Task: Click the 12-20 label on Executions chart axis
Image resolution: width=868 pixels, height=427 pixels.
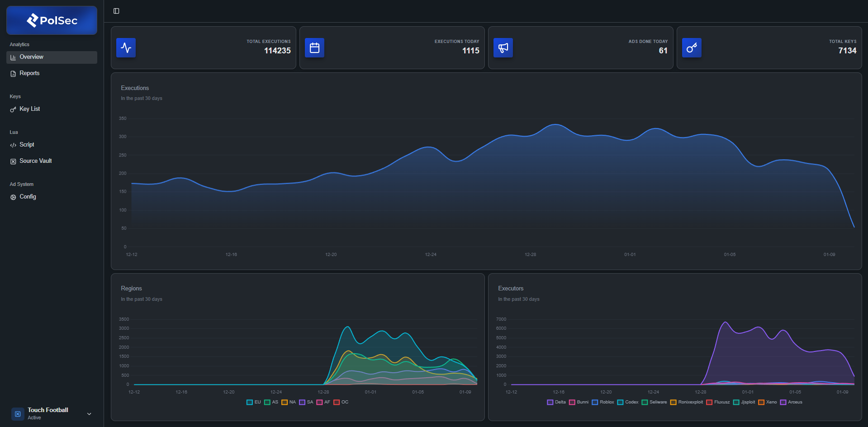Action: click(331, 255)
